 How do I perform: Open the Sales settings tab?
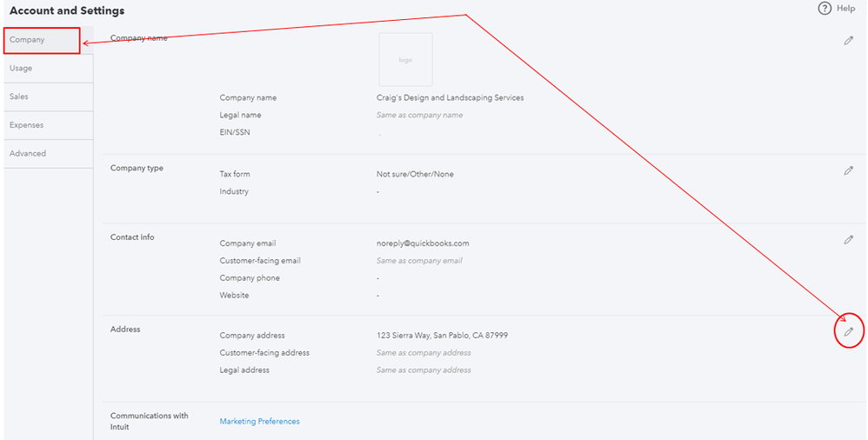[49, 97]
